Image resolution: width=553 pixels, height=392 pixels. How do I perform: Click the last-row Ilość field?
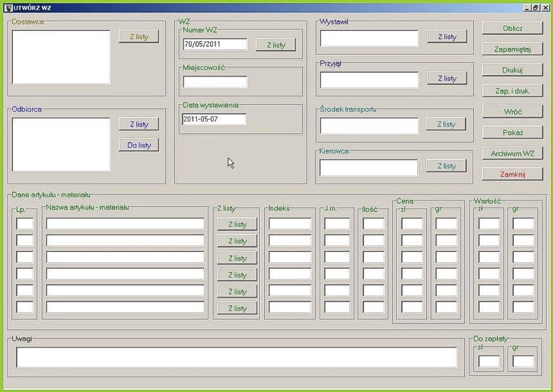373,307
